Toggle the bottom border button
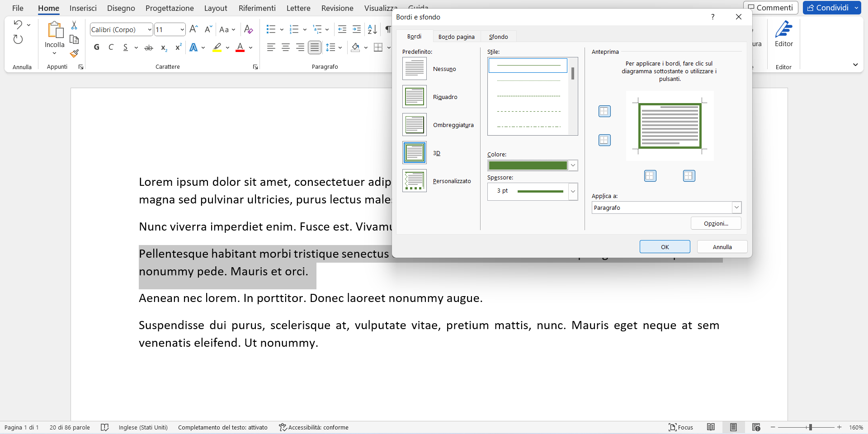 (604, 140)
